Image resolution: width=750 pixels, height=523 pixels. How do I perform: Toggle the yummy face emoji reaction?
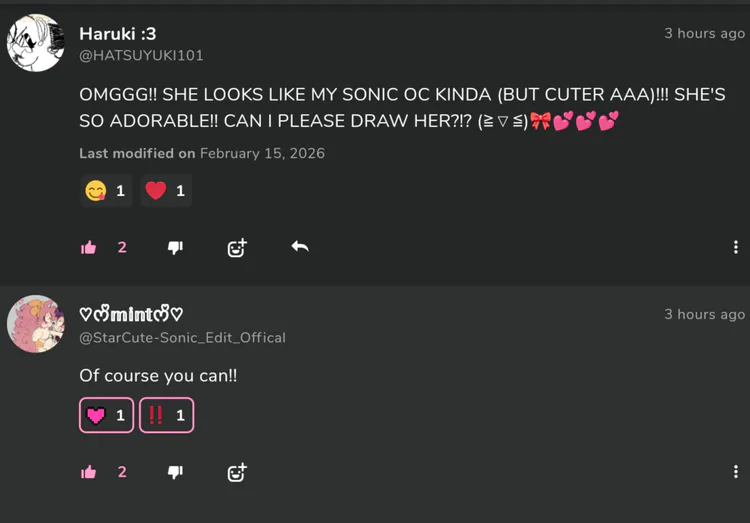click(105, 190)
